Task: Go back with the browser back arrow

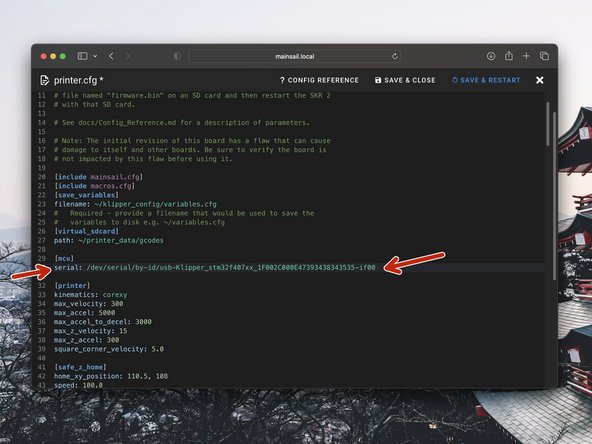Action: 111,56
